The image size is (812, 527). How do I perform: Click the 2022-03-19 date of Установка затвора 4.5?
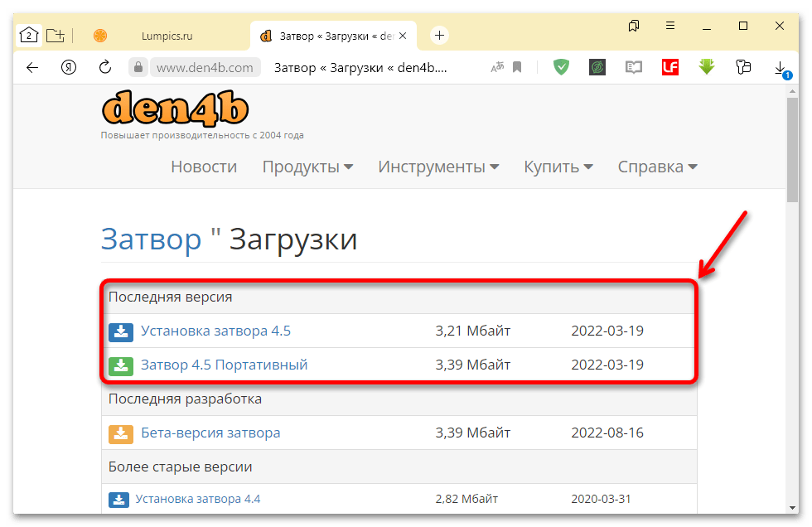pos(607,331)
